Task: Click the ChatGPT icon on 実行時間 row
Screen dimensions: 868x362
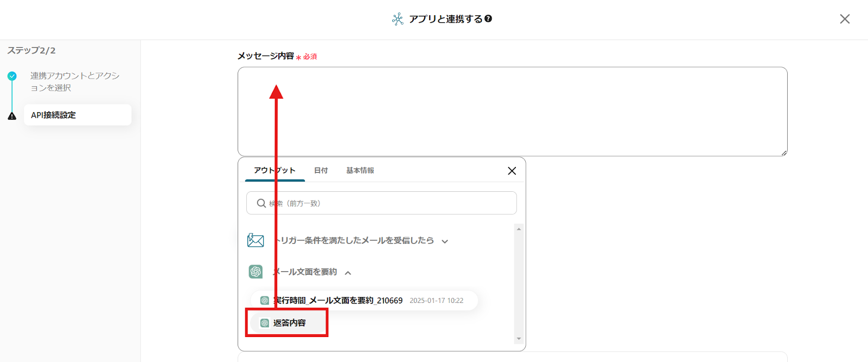Action: click(x=265, y=300)
